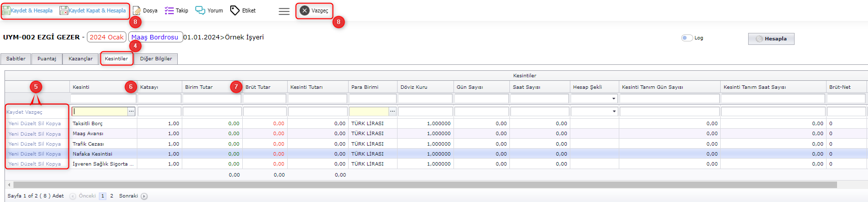Click the Kesinti edit row input
This screenshot has width=868, height=202.
[x=100, y=112]
